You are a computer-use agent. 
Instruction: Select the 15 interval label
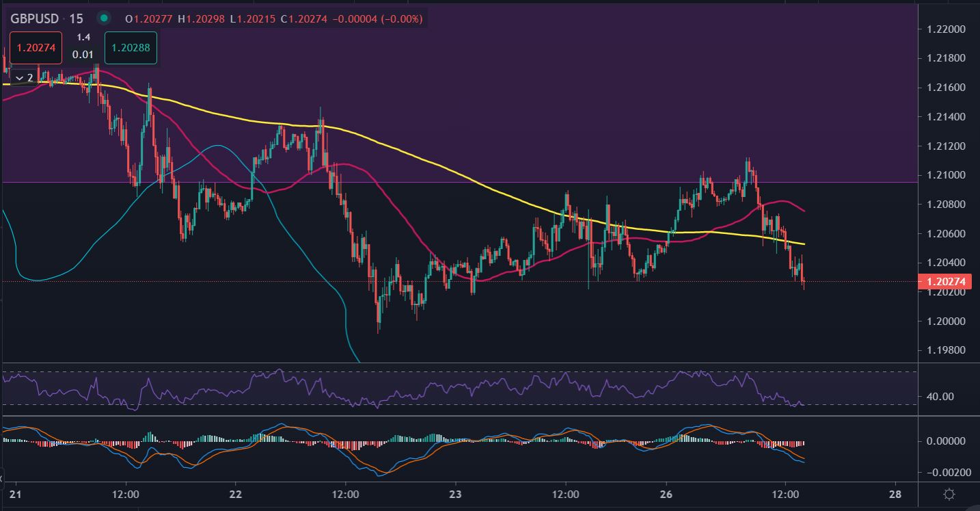pos(76,18)
